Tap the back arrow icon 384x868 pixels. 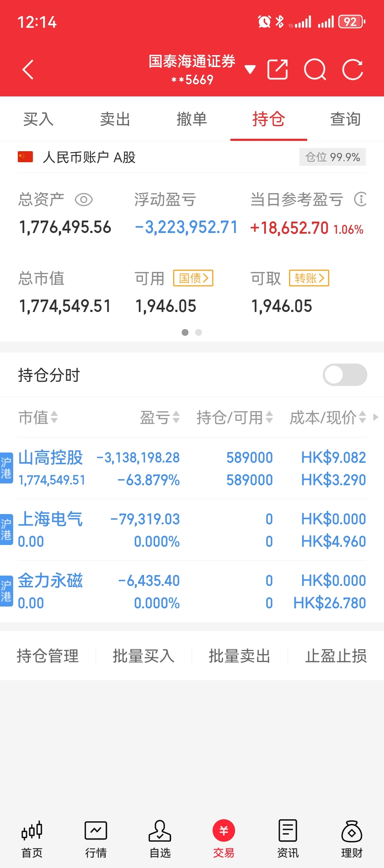click(x=28, y=69)
